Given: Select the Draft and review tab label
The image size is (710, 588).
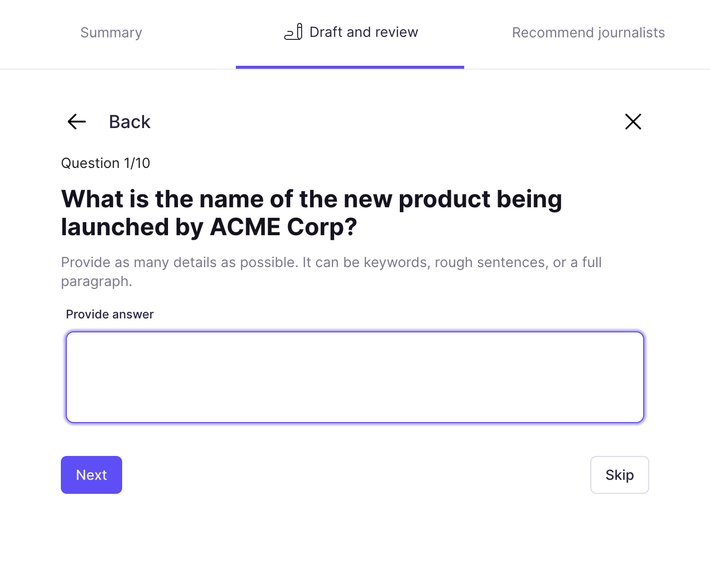Looking at the screenshot, I should click(x=364, y=32).
